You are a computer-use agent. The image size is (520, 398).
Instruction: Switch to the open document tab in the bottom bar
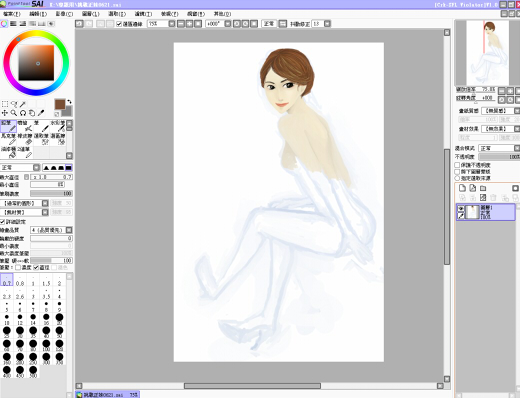coord(107,395)
